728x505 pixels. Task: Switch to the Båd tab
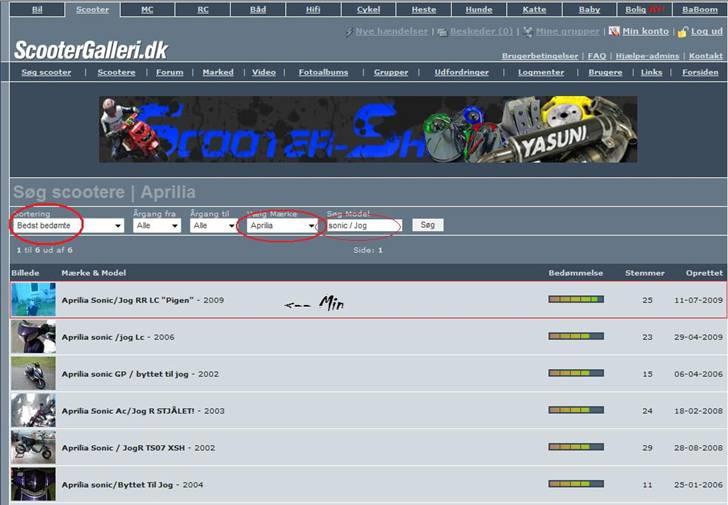pos(258,9)
